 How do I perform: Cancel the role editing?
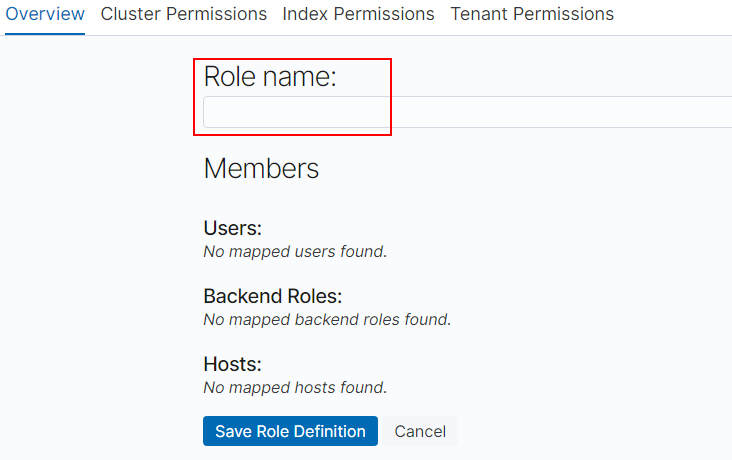tap(420, 431)
